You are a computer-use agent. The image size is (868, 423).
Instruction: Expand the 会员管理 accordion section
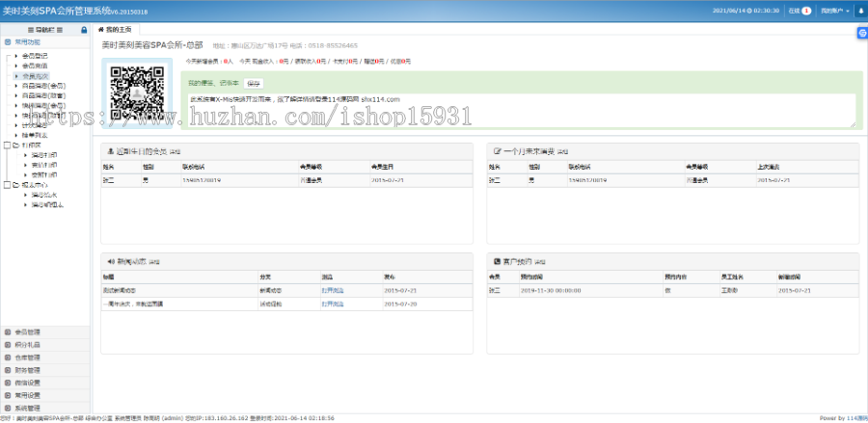[x=27, y=332]
